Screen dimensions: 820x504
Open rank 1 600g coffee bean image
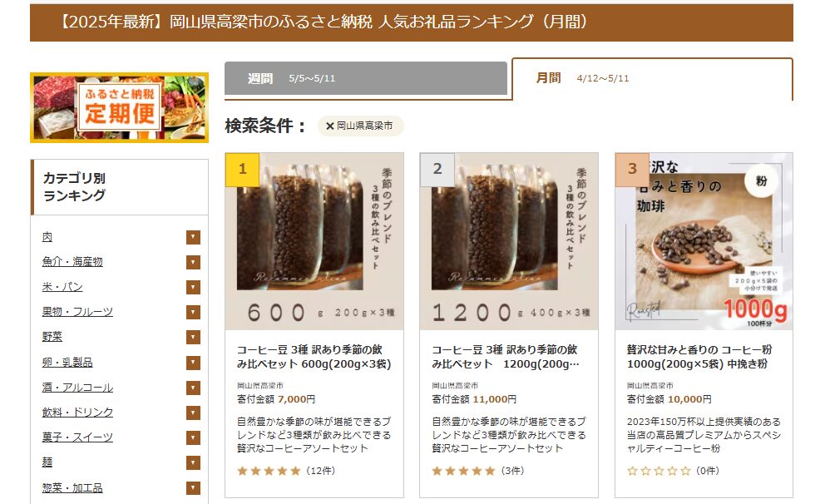click(314, 241)
